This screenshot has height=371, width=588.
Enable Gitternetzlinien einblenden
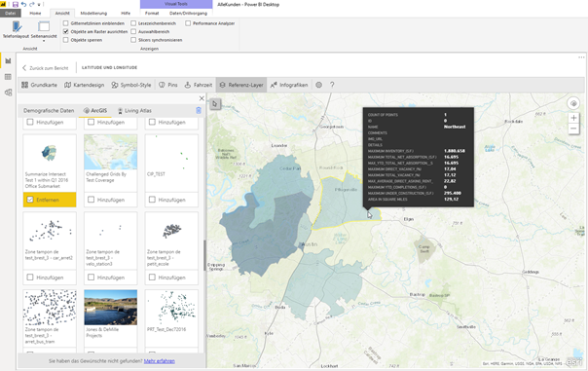point(66,23)
